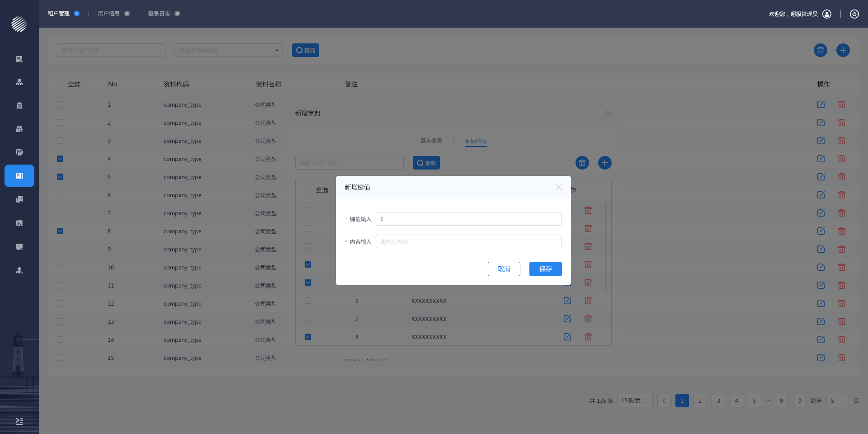The height and width of the screenshot is (434, 868).
Task: Click the user avatar icon
Action: pyautogui.click(x=827, y=14)
